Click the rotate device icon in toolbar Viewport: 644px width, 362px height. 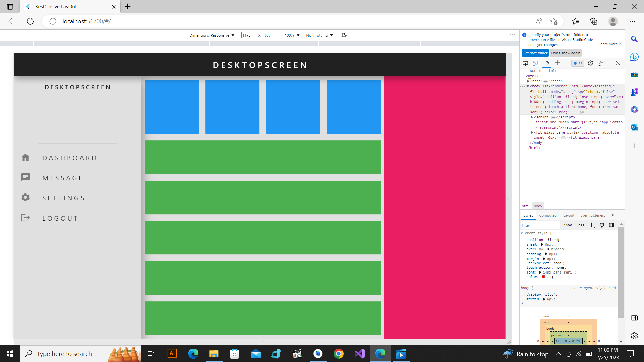(x=344, y=35)
